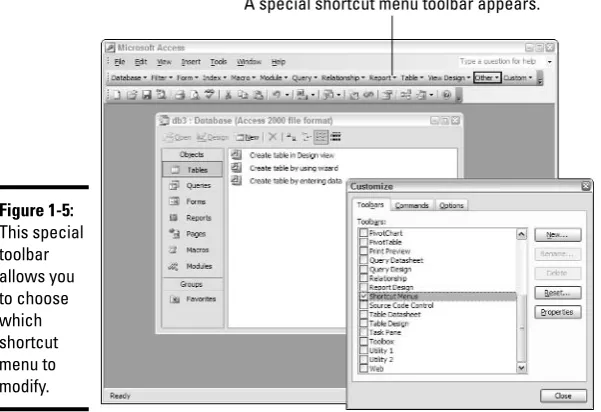The width and height of the screenshot is (601, 412).
Task: Switch db3 window to Large Icons view
Action: pyautogui.click(x=291, y=137)
